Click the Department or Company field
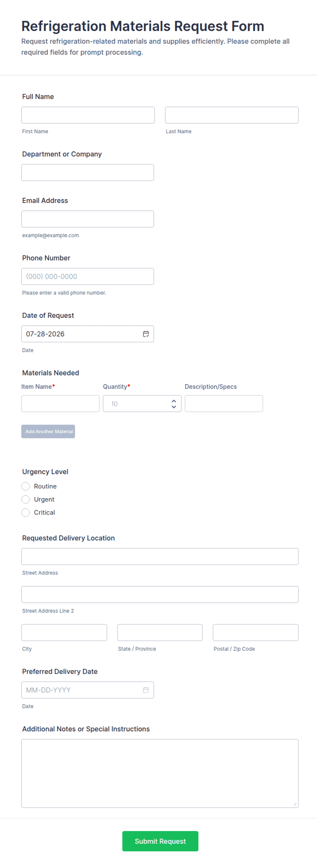Image resolution: width=317 pixels, height=868 pixels. pyautogui.click(x=88, y=172)
